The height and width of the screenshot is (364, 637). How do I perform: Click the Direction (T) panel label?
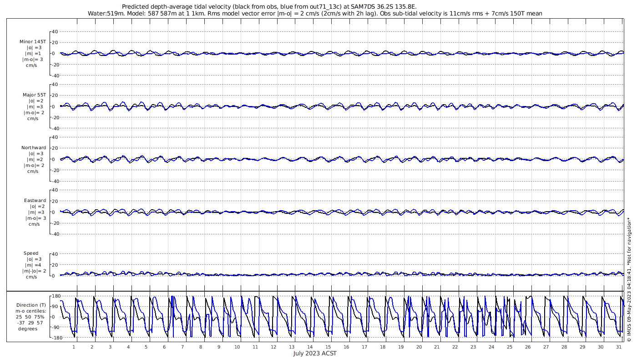point(31,305)
